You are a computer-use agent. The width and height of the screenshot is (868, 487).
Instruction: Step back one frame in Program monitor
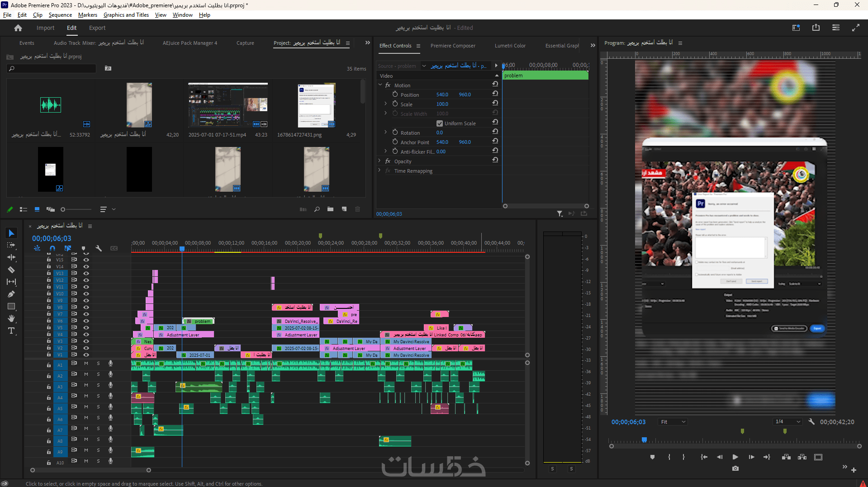(720, 457)
